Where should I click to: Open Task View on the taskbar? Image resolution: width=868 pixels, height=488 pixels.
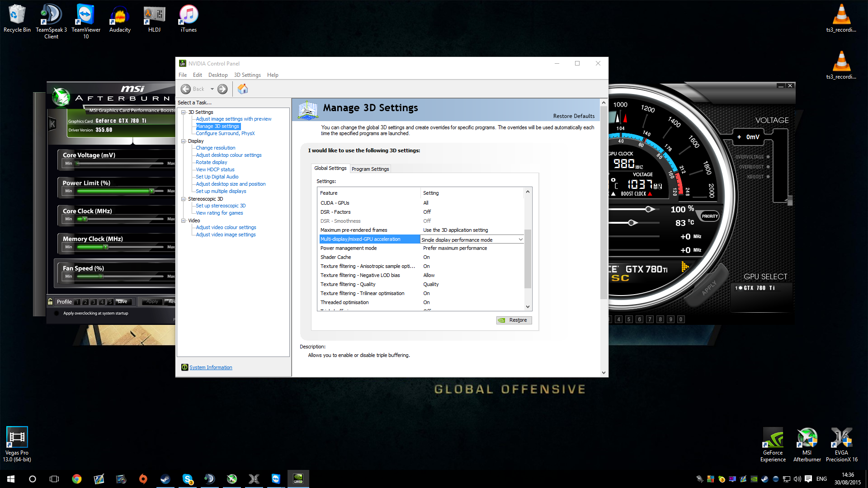(x=54, y=479)
